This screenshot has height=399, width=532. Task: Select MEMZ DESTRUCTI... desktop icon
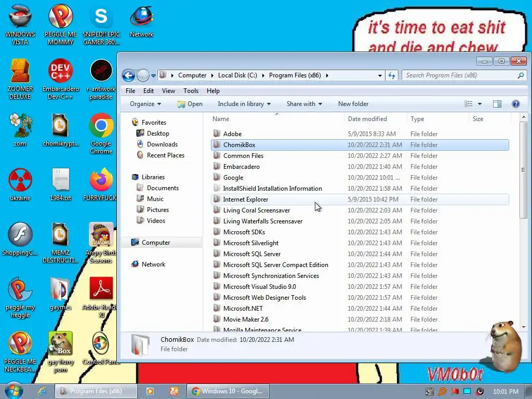60,242
